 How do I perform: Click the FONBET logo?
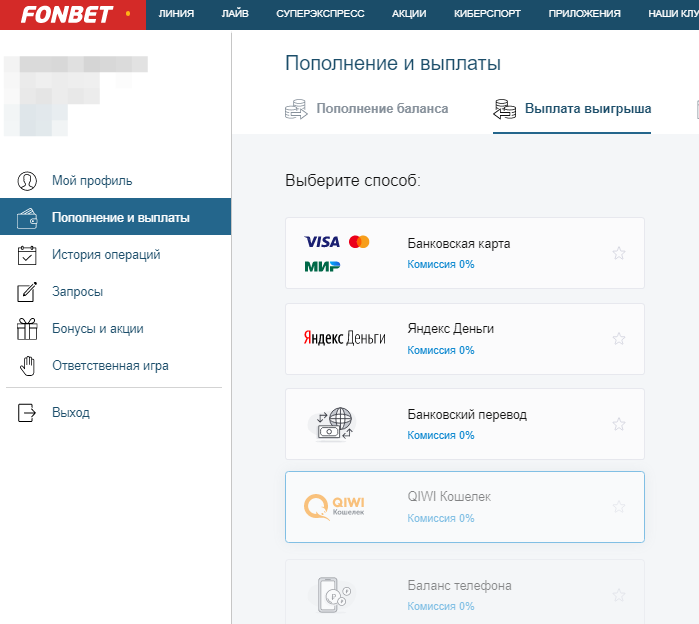tap(66, 14)
